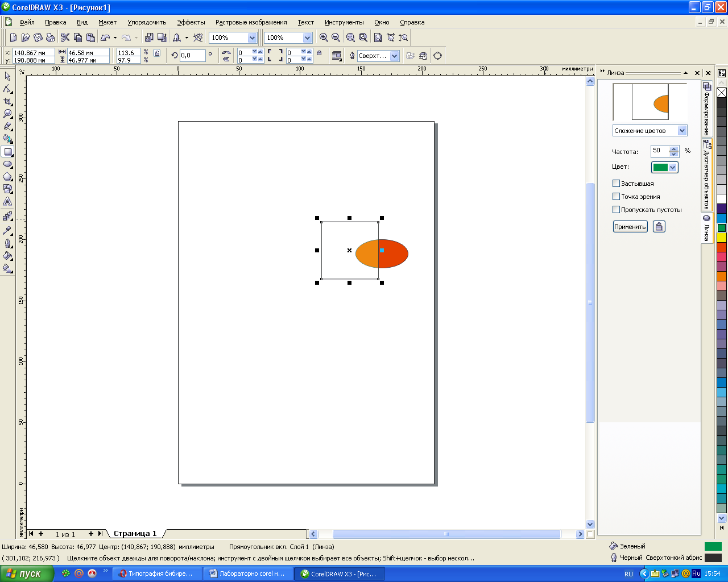Image resolution: width=728 pixels, height=582 pixels.
Task: Click the пуск Start button
Action: [x=27, y=573]
